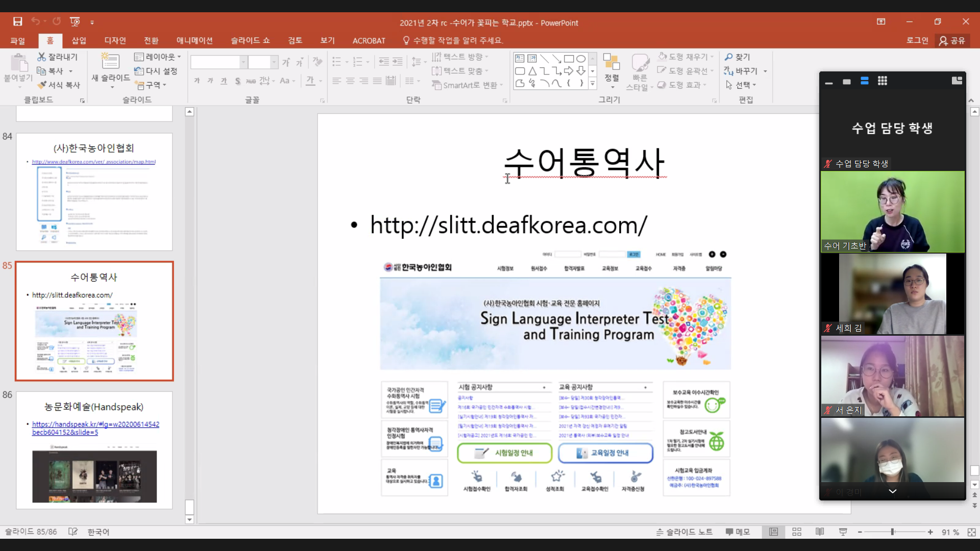Image resolution: width=980 pixels, height=551 pixels.
Task: Click the Find magnifier icon
Action: tap(729, 57)
